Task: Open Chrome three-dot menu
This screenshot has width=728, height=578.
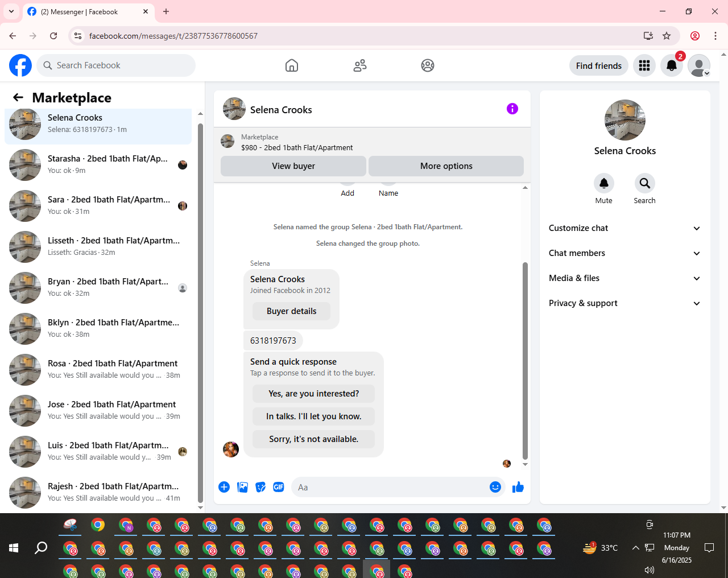Action: 715,36
